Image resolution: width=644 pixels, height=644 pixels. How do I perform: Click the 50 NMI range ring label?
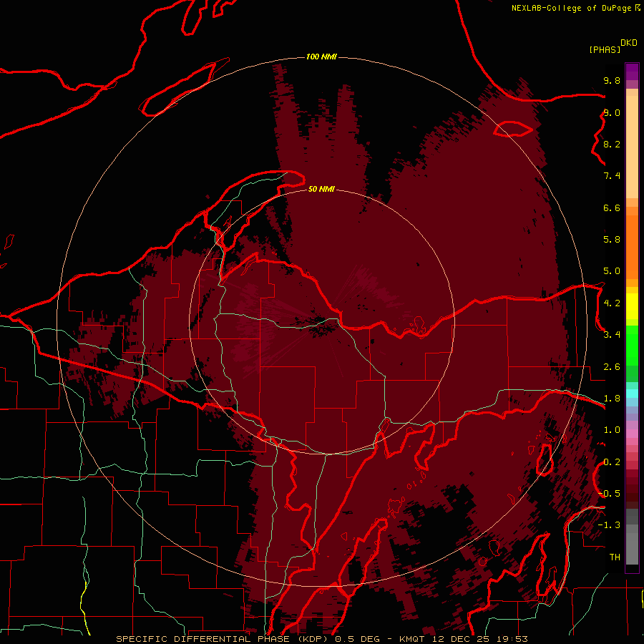click(x=321, y=189)
